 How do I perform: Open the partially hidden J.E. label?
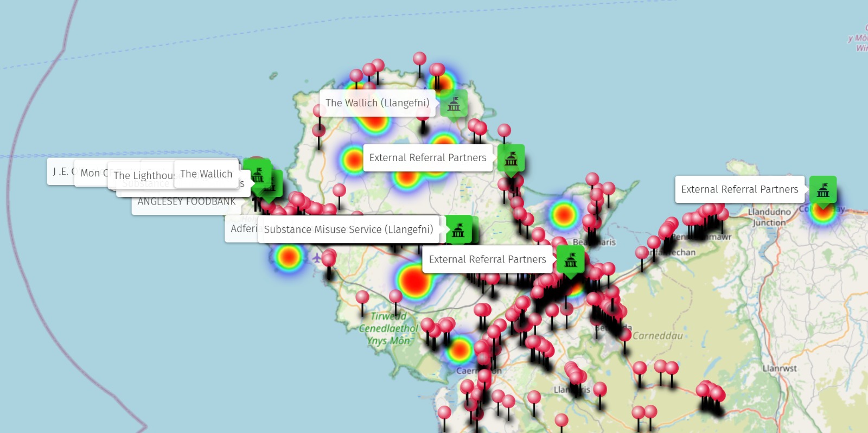click(x=60, y=172)
